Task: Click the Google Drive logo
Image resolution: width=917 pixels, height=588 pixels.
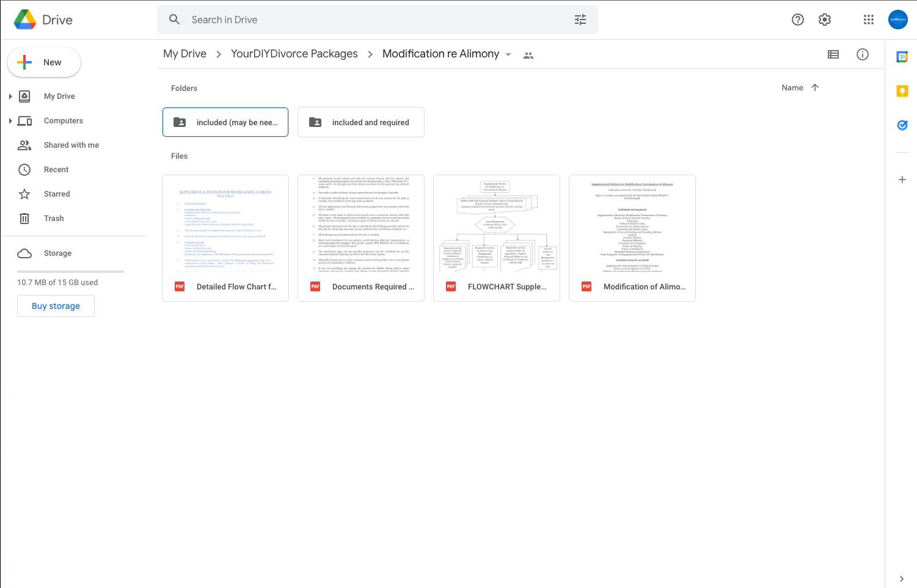Action: (x=25, y=20)
